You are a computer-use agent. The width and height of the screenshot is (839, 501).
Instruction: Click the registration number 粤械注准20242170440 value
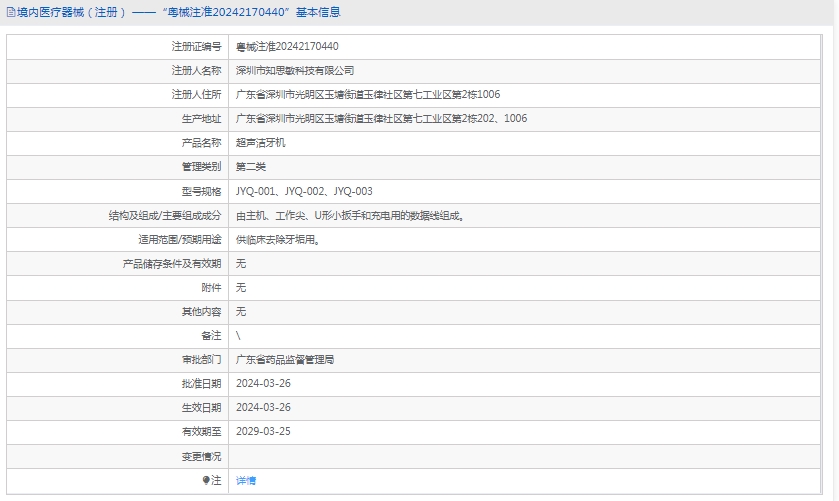click(x=287, y=47)
